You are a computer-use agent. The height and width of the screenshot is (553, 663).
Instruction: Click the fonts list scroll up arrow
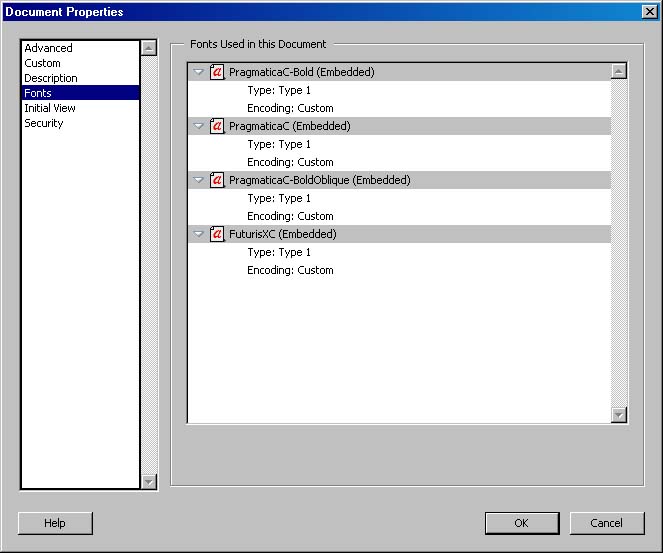(x=619, y=71)
